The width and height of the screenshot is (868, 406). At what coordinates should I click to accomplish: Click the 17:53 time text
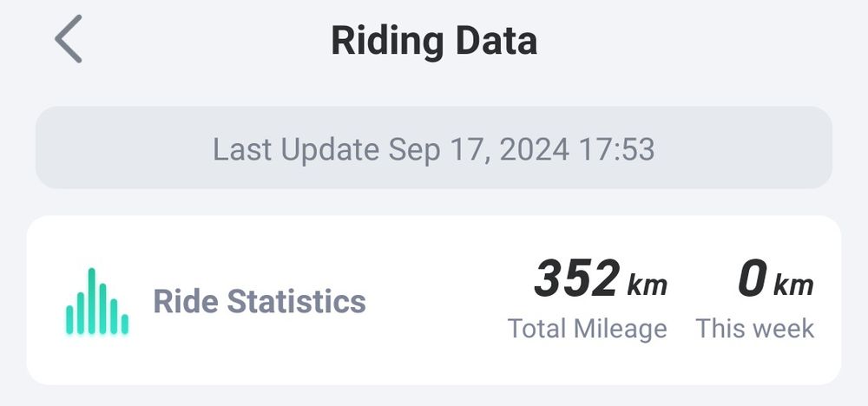click(x=617, y=150)
